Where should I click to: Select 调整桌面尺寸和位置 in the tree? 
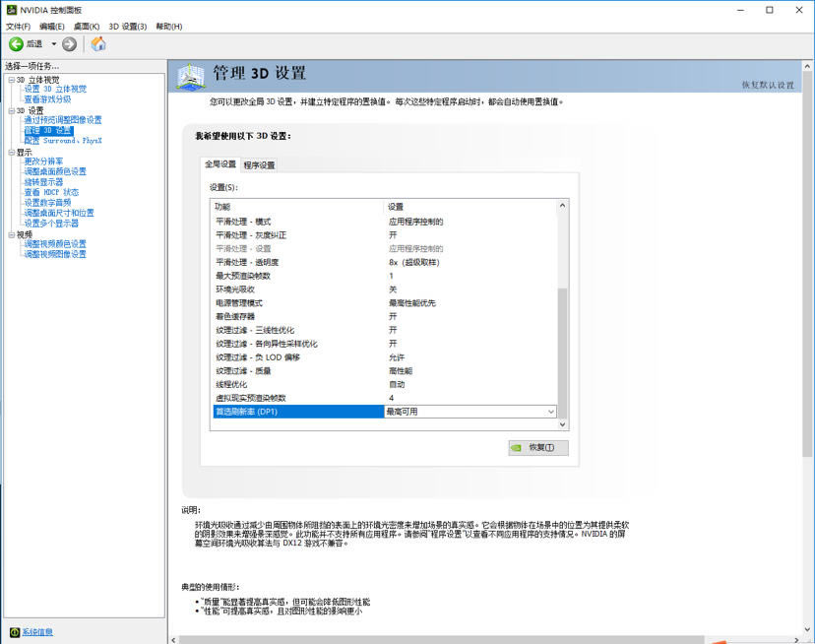tap(59, 213)
